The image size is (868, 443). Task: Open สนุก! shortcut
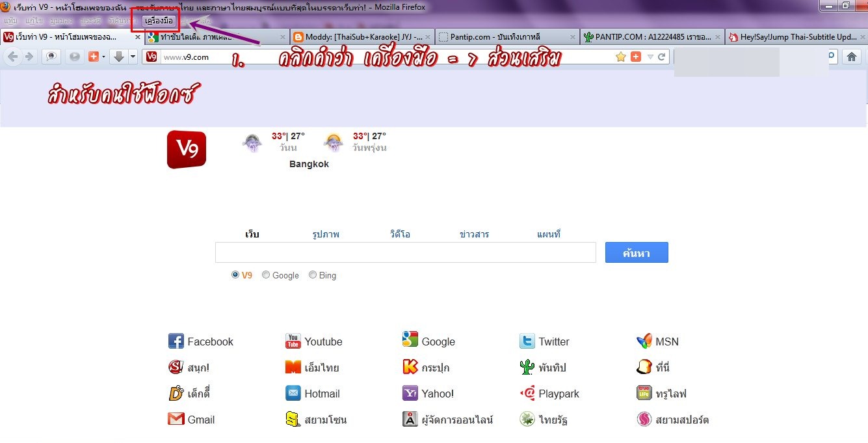coord(189,368)
